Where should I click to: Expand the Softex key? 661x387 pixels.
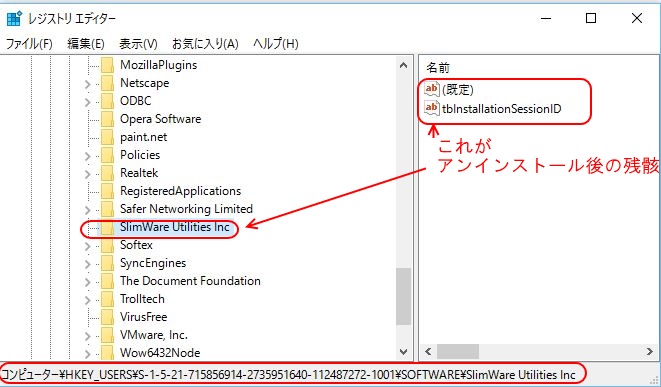[x=88, y=246]
